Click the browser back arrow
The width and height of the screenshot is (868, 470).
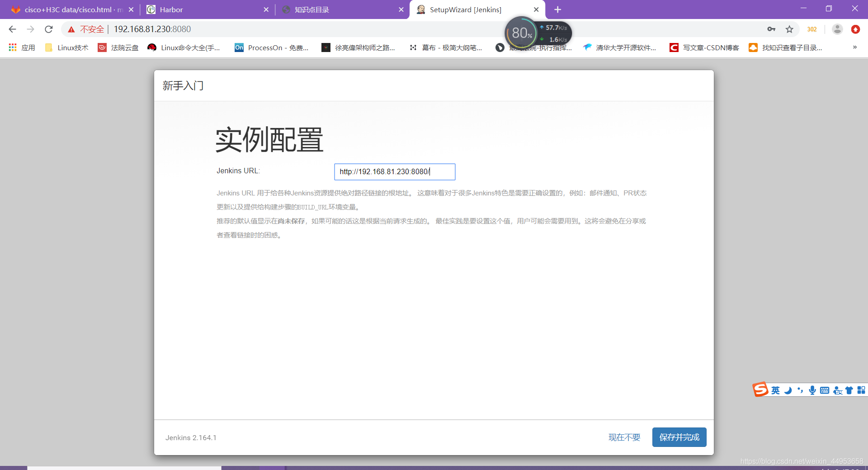12,29
